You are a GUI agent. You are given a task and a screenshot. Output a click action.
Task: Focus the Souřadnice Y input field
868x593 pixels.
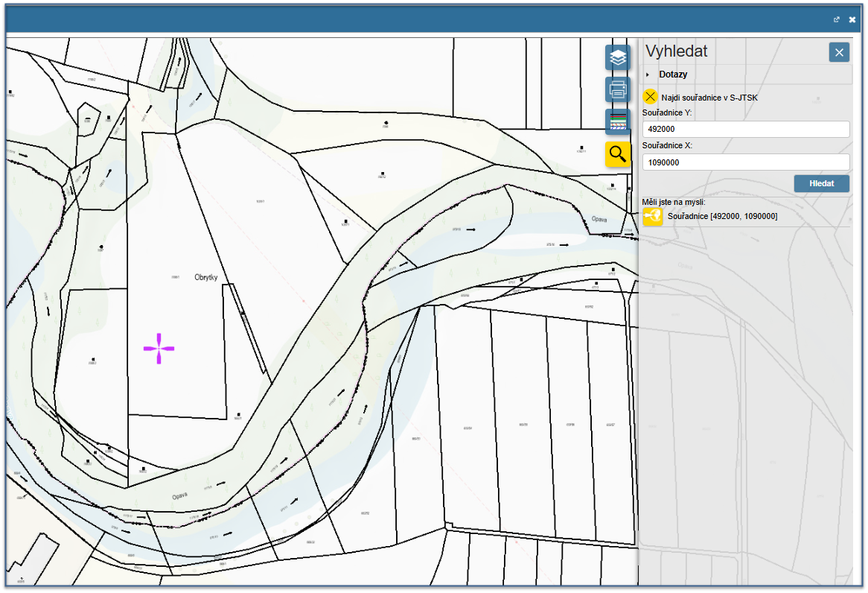point(745,130)
